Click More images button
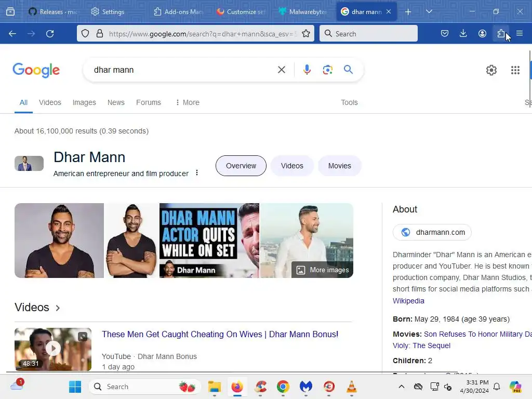Image resolution: width=532 pixels, height=399 pixels. pos(322,270)
